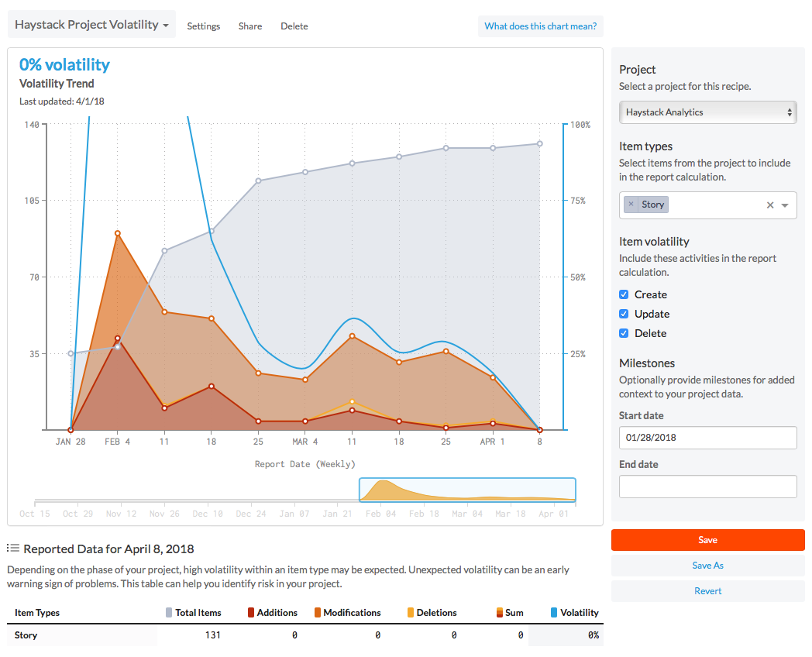Uncheck the Update checkbox

(x=624, y=314)
